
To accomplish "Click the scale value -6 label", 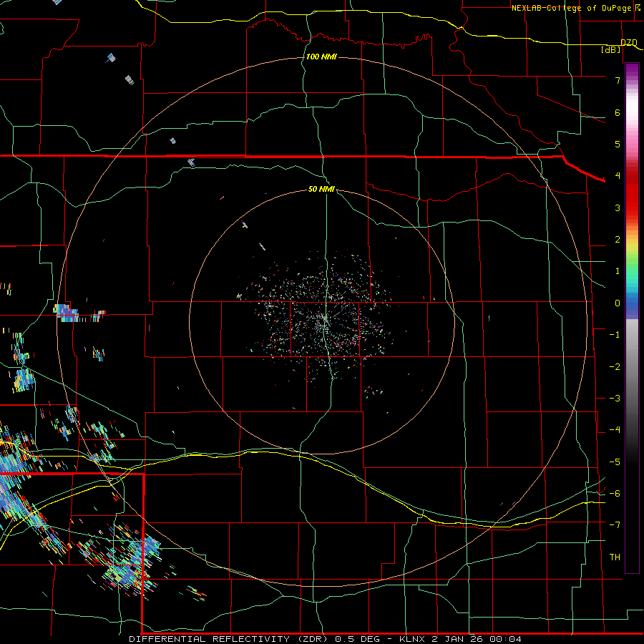I will 615,494.
